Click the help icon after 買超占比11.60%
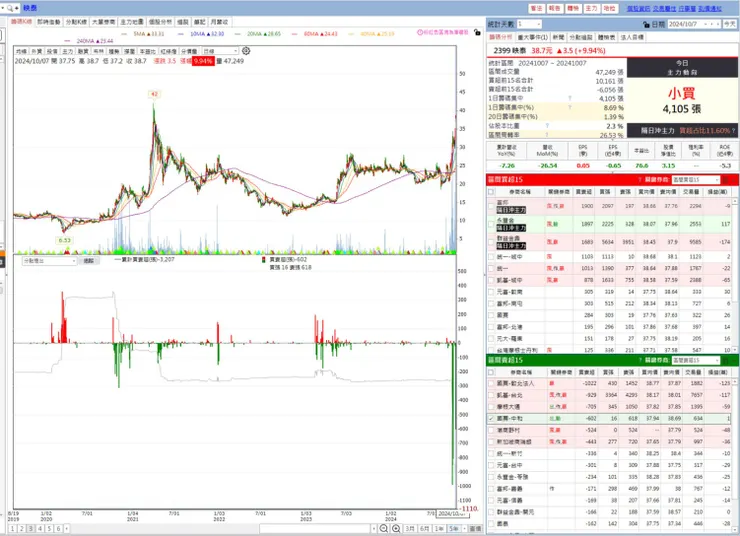This screenshot has width=740, height=536. 733,131
